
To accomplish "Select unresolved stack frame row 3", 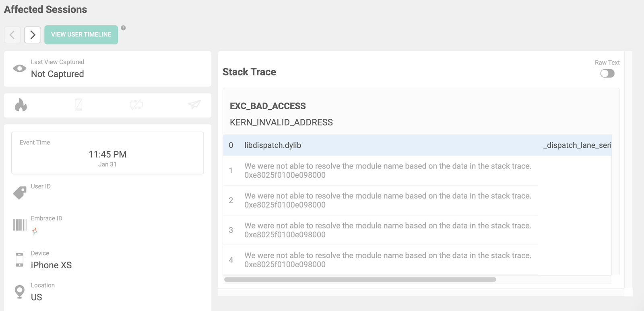I will click(380, 230).
